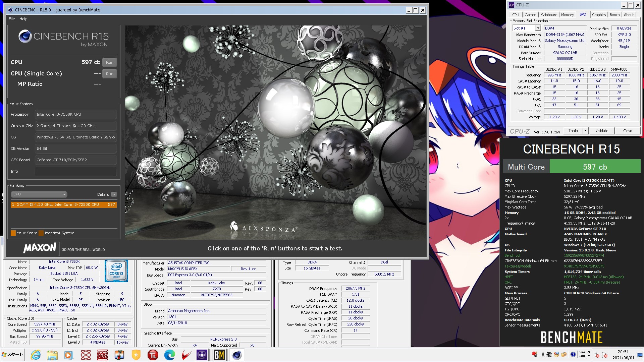Click 'Textures/Models' entry in BenchMate panel
644x362 pixels.
(518, 266)
